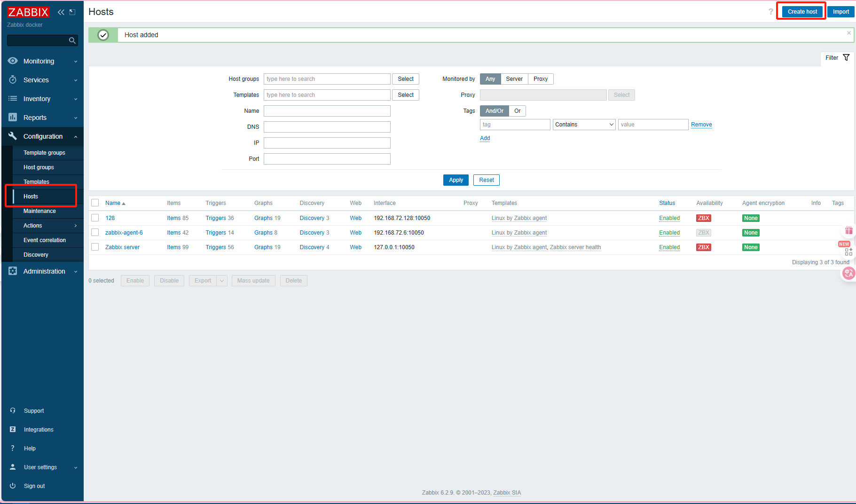
Task: Click the User settings person icon
Action: pos(13,467)
